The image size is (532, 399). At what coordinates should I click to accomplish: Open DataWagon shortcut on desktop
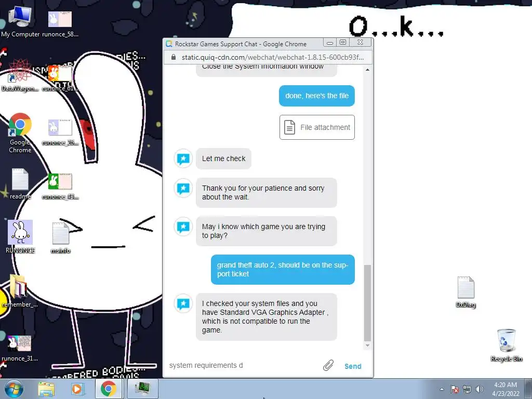pyautogui.click(x=20, y=75)
